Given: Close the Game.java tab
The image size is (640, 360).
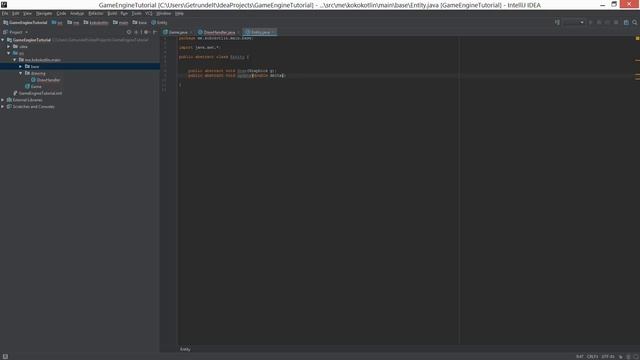Looking at the screenshot, I should [x=191, y=32].
